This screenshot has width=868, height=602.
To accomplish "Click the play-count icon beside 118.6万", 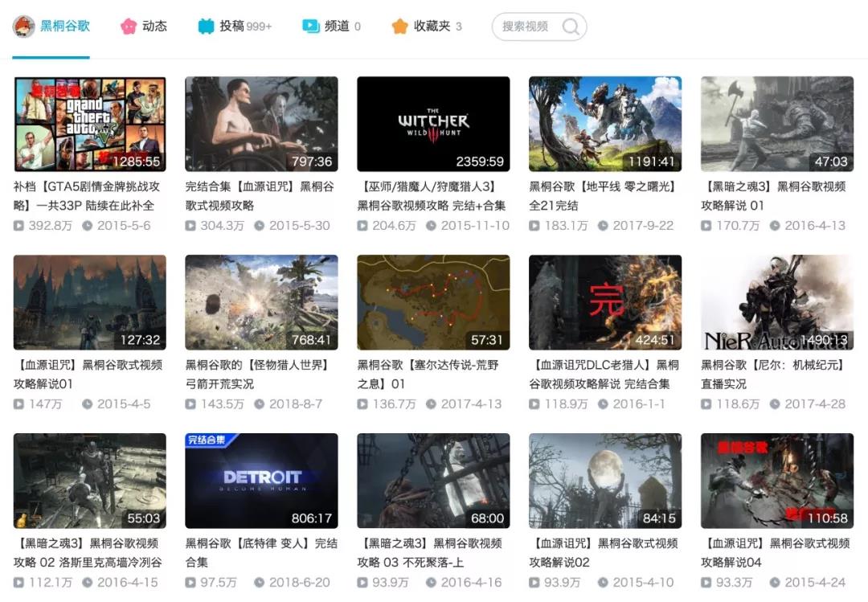I will (706, 403).
